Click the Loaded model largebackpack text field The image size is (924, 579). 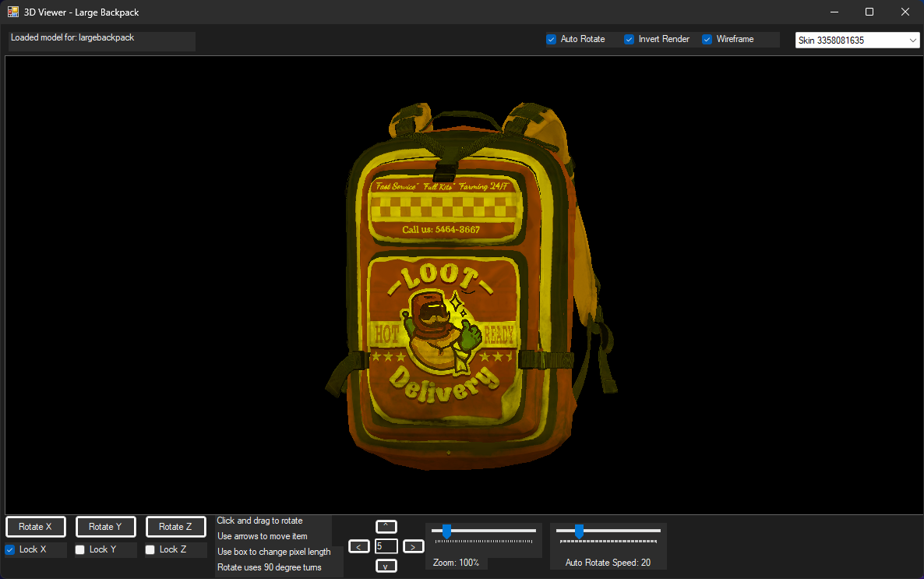[x=101, y=41]
